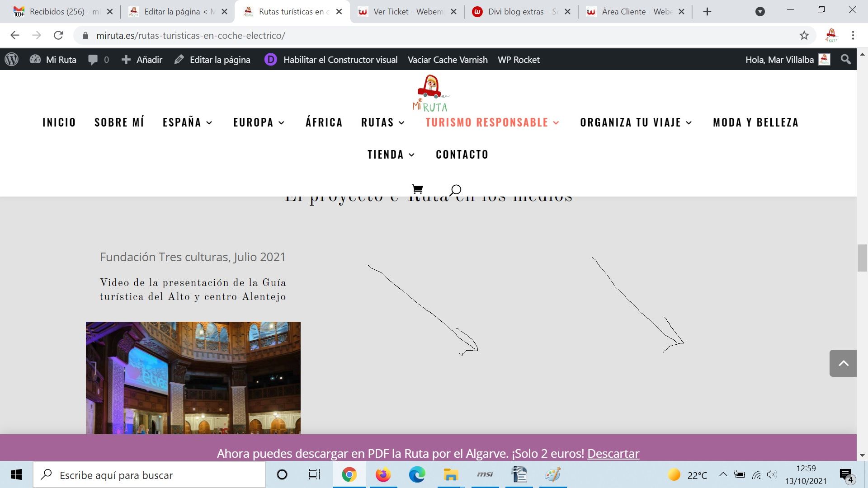Open Chrome from the taskbar

click(349, 475)
